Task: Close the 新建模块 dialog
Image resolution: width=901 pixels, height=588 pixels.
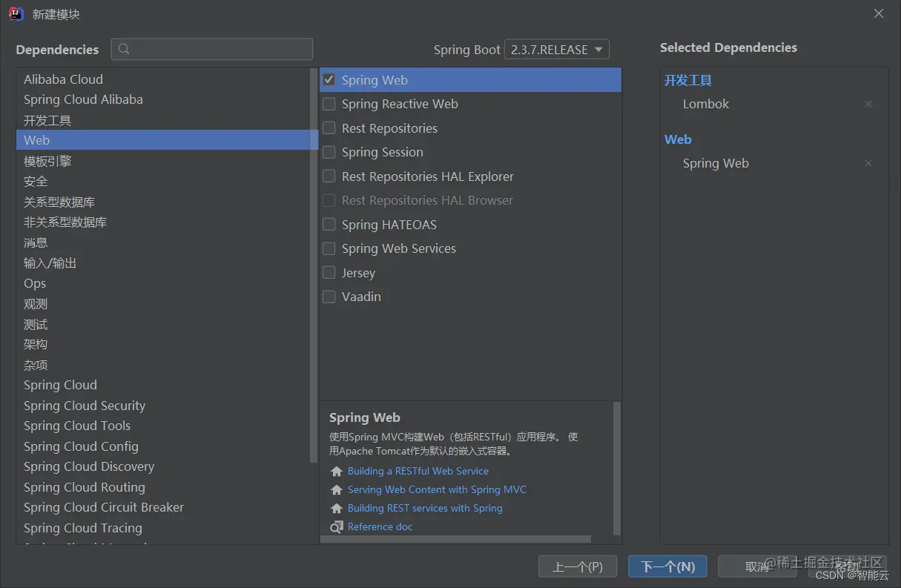Action: (x=879, y=13)
